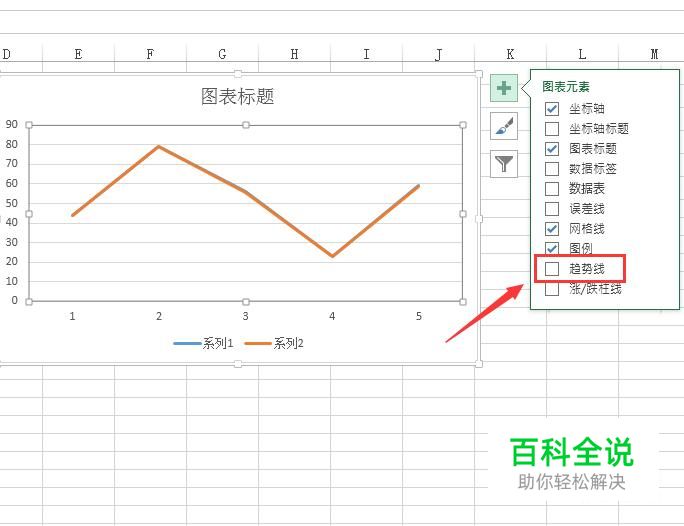Enable the 数据表 checkbox
The height and width of the screenshot is (526, 684).
pos(552,189)
